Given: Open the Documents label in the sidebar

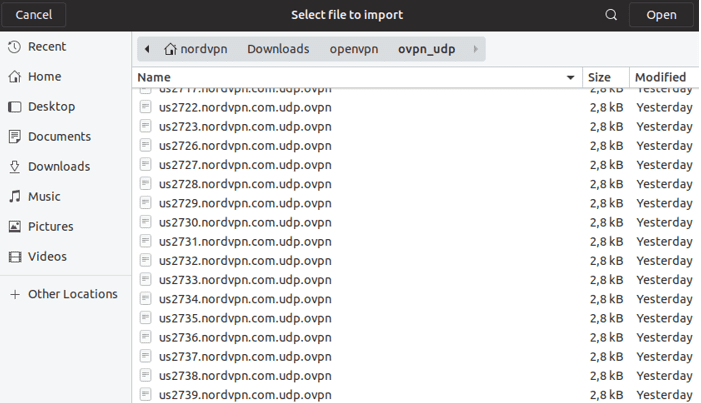Looking at the screenshot, I should click(59, 136).
